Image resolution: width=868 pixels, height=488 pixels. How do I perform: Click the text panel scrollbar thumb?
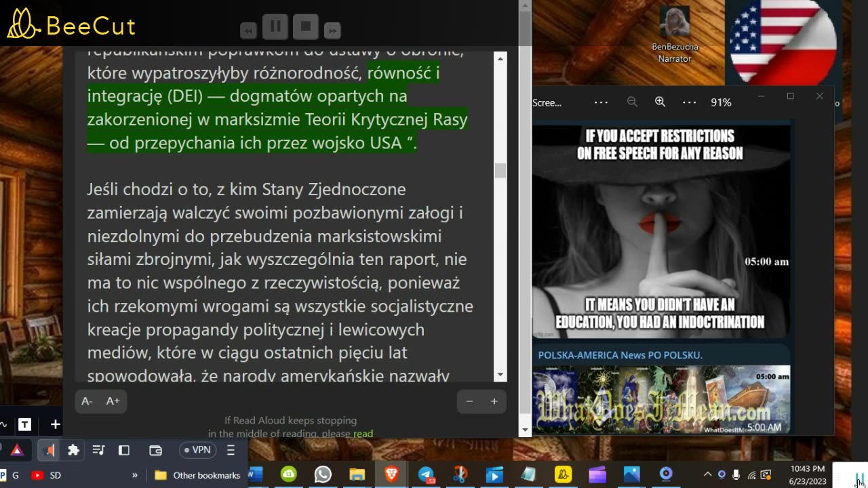coord(500,170)
